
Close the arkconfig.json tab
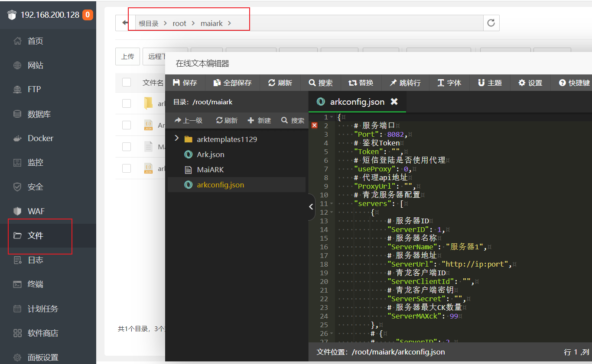(x=394, y=102)
